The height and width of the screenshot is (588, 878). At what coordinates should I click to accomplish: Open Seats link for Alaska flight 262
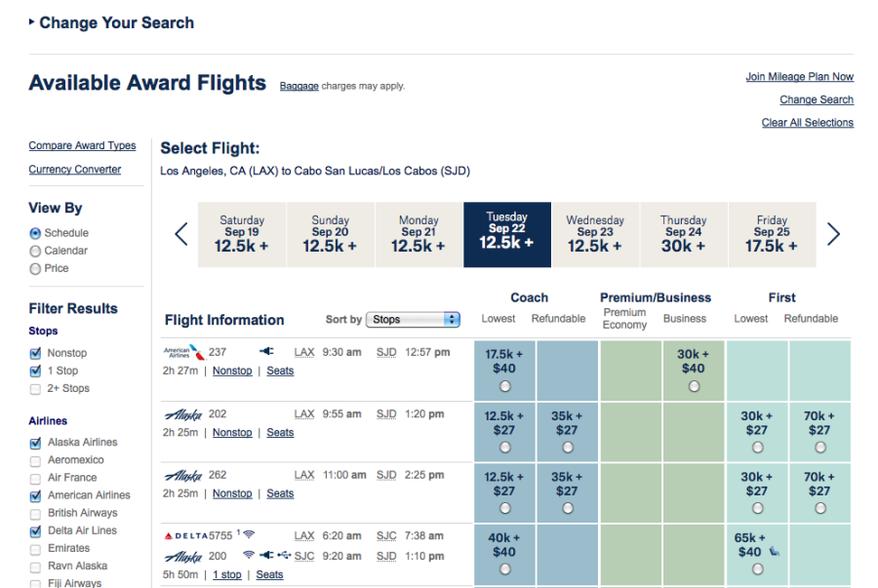280,493
